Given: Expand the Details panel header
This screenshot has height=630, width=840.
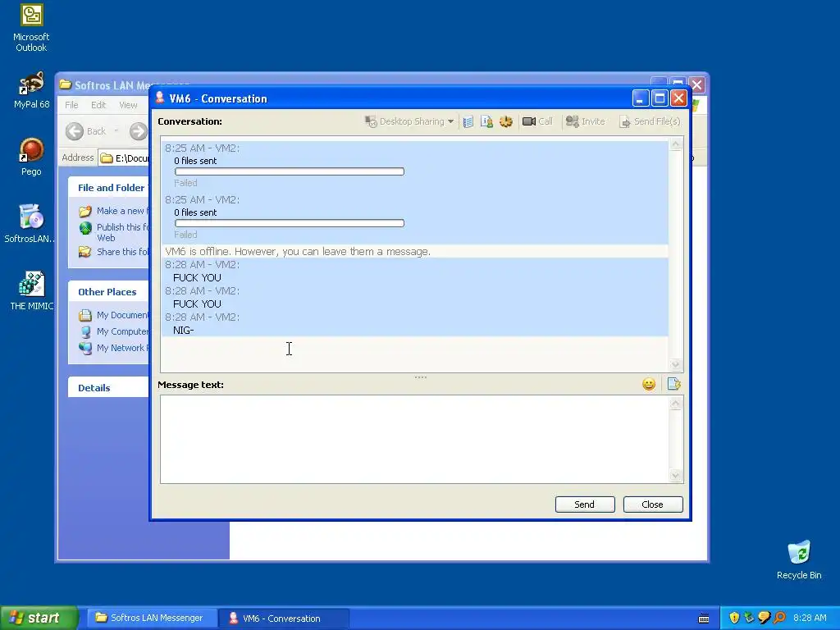Looking at the screenshot, I should 109,388.
